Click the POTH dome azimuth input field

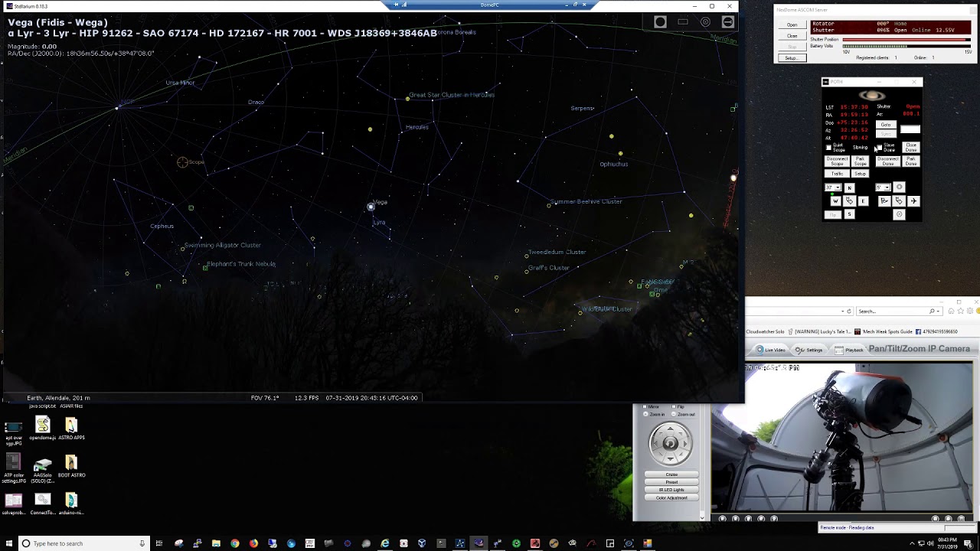point(910,129)
